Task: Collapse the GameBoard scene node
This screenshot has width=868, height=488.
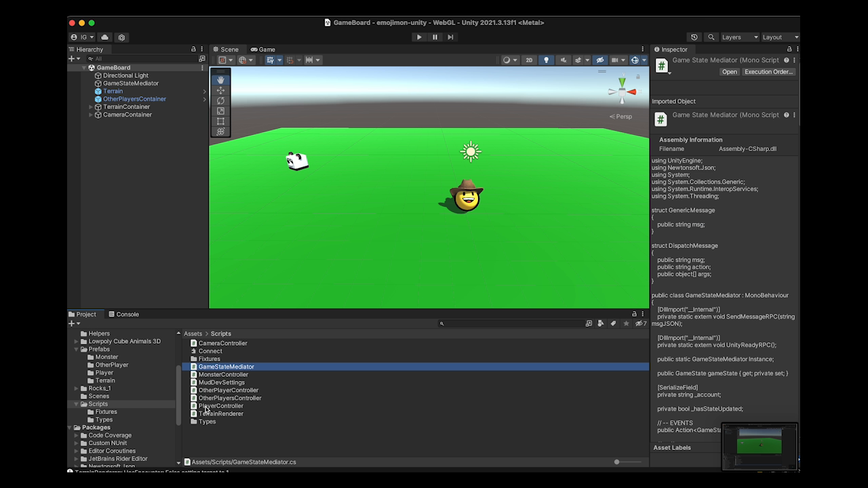Action: (x=84, y=68)
